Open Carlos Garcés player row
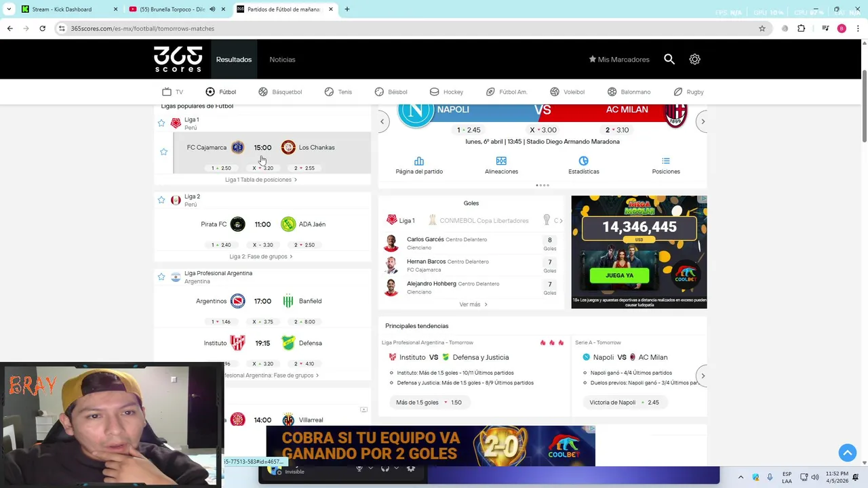The height and width of the screenshot is (488, 868). coord(471,243)
